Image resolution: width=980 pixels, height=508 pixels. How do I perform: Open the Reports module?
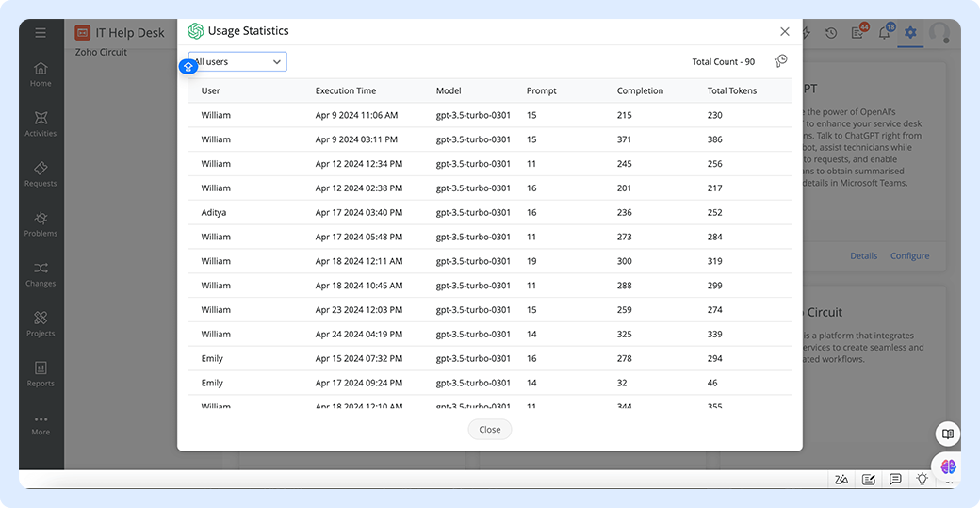point(41,373)
